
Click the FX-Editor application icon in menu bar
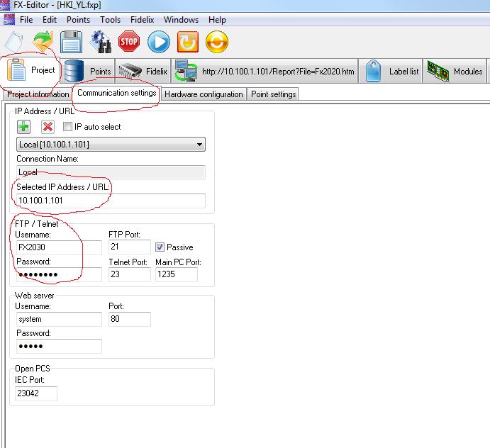(x=9, y=19)
